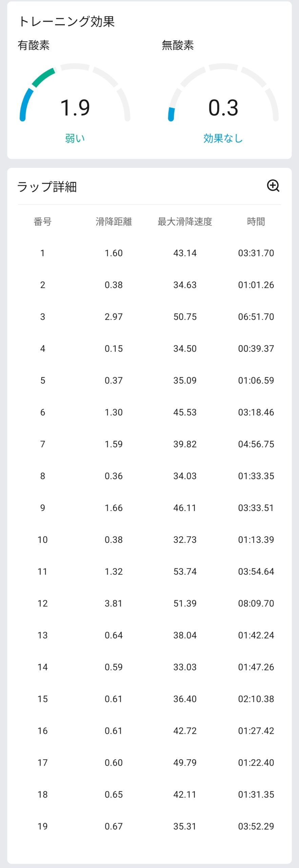The height and width of the screenshot is (868, 299).
Task: Tap the 時間 column header
Action: pyautogui.click(x=256, y=222)
